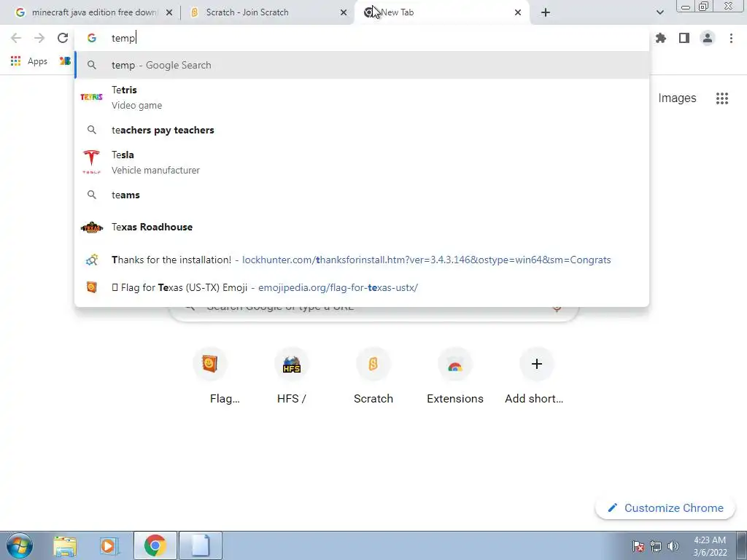Expand the tab search chevron

coord(659,12)
